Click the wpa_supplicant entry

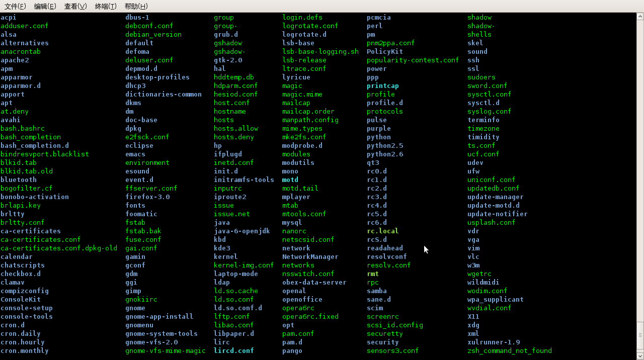(496, 299)
